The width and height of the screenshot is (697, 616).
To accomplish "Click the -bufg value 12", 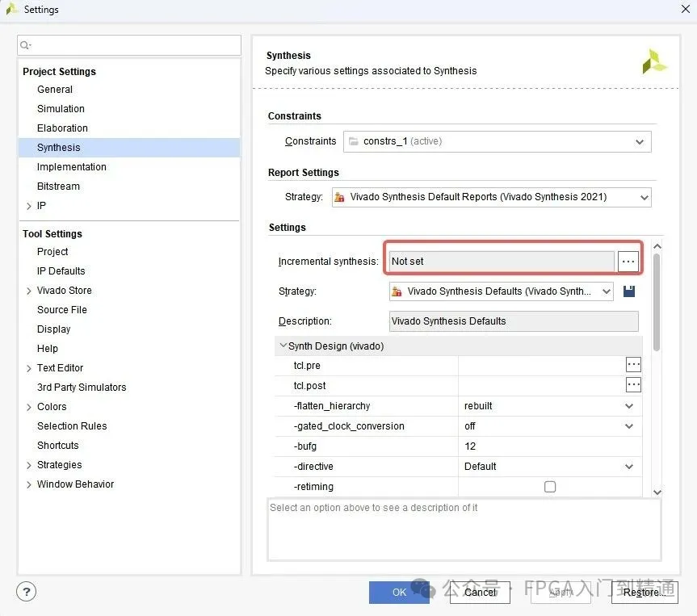I will pyautogui.click(x=550, y=446).
